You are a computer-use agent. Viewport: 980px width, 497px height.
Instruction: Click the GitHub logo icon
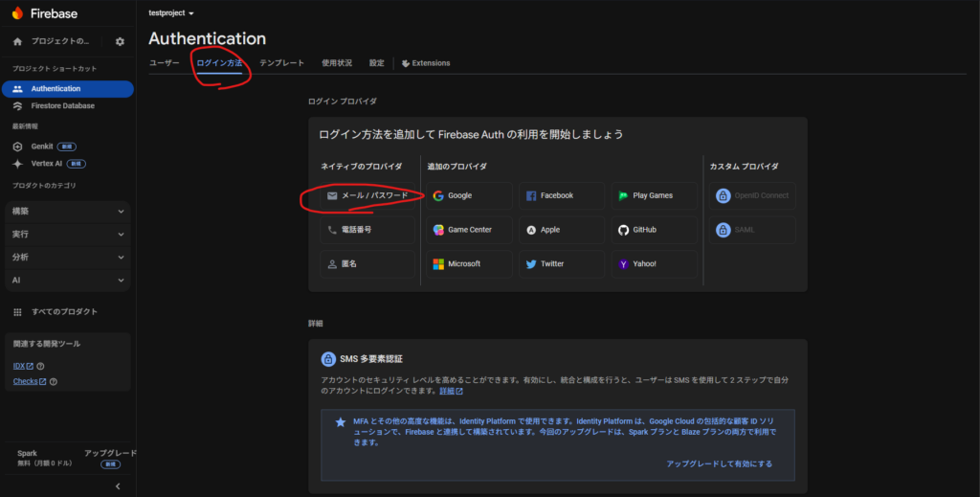[623, 230]
